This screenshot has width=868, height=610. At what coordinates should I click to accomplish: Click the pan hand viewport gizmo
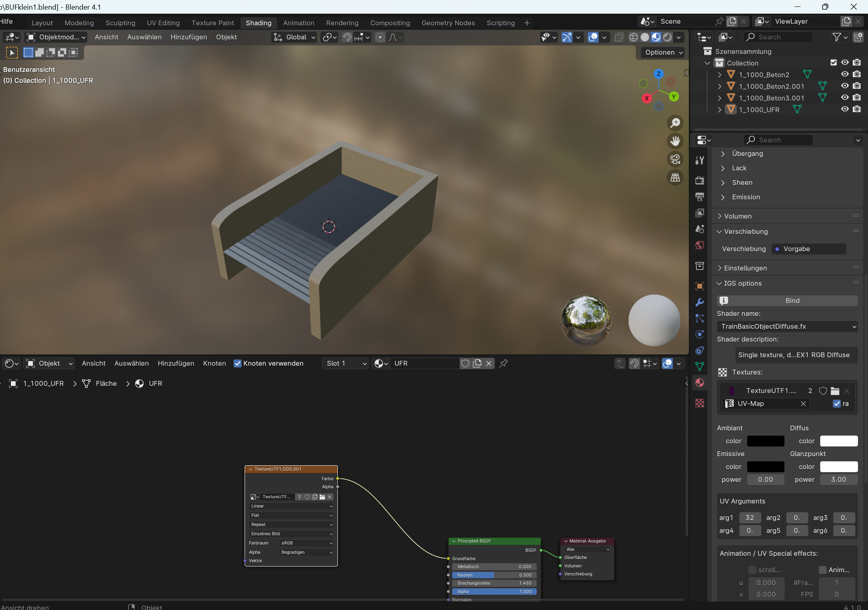pos(675,141)
